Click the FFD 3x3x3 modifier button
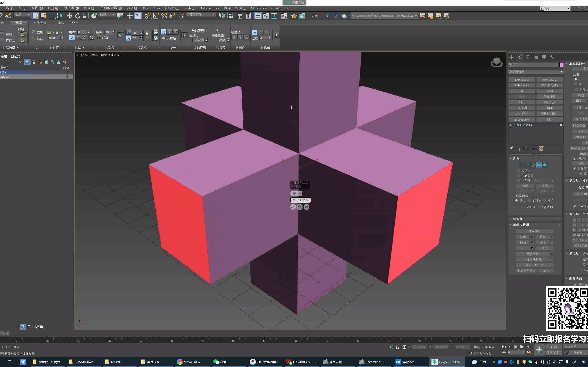 550,80
